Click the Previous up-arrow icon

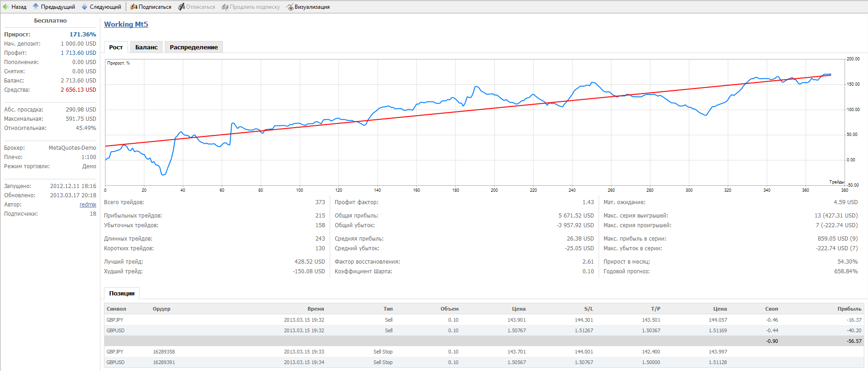pos(35,7)
